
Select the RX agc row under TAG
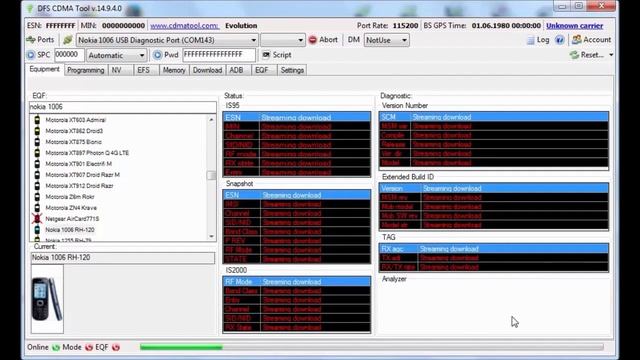[493, 249]
